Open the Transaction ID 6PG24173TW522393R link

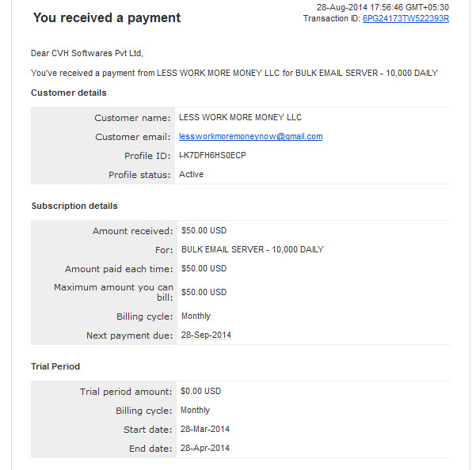pyautogui.click(x=406, y=18)
